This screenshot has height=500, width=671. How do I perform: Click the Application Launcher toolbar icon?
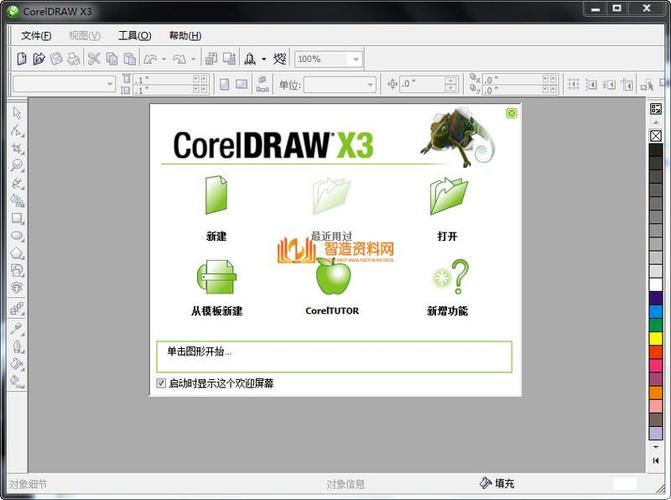click(250, 59)
